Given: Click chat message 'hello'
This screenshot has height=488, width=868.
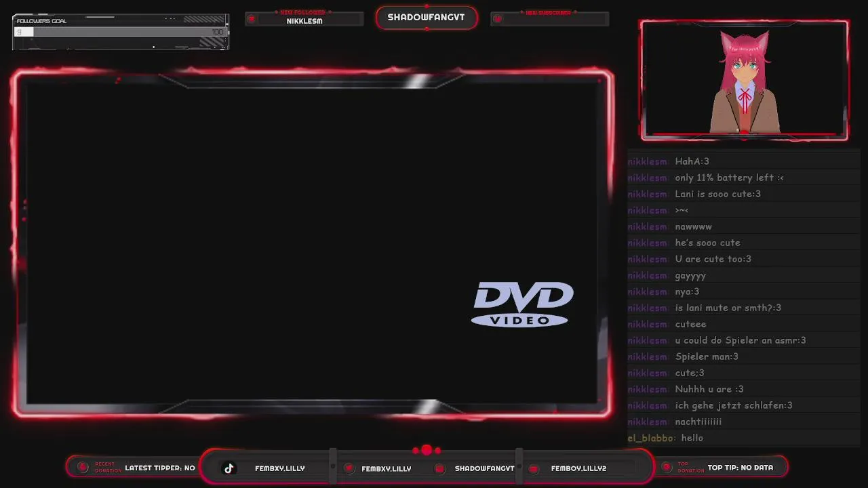Looking at the screenshot, I should [x=692, y=438].
